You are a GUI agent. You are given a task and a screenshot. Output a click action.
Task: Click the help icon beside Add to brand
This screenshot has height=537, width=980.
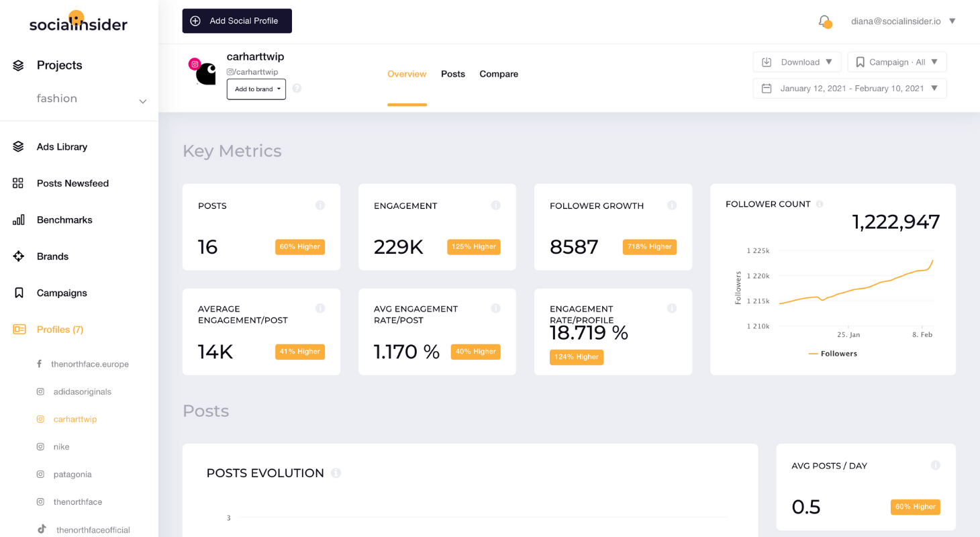[x=297, y=88]
